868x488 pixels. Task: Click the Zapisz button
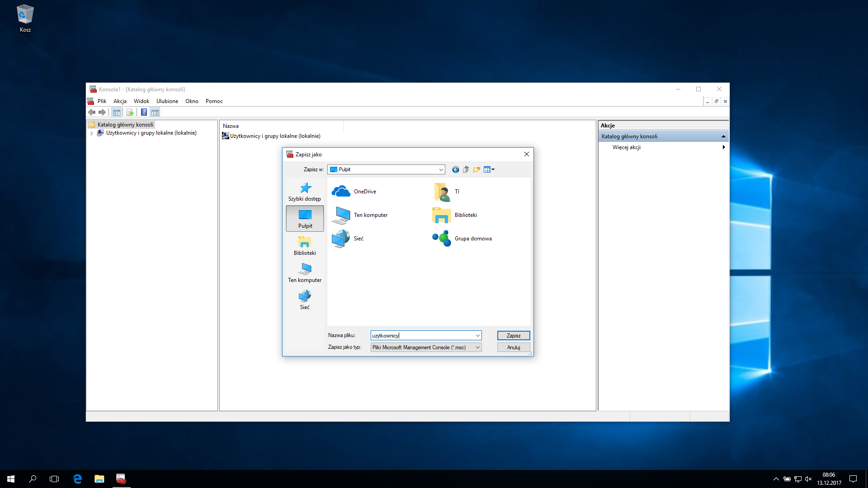tap(514, 335)
